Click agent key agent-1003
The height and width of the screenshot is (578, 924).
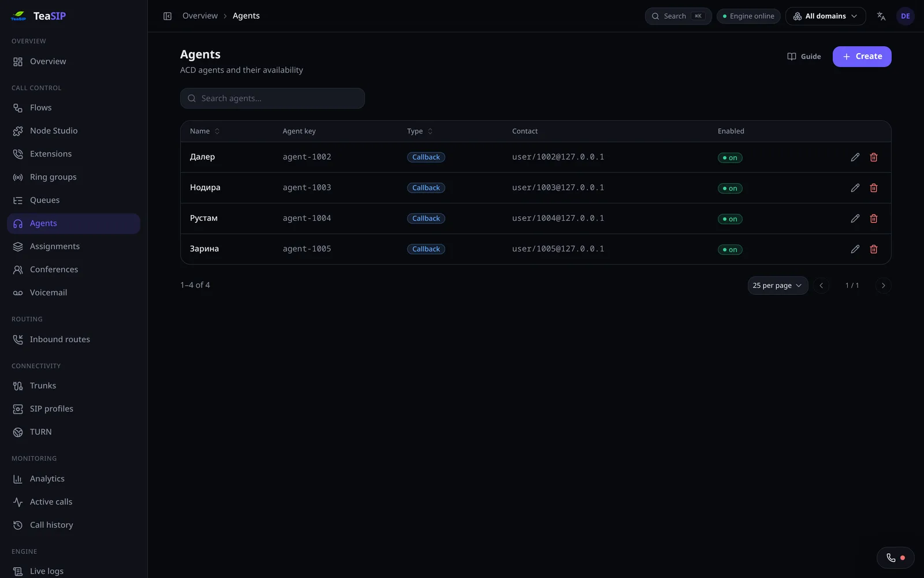pos(307,188)
